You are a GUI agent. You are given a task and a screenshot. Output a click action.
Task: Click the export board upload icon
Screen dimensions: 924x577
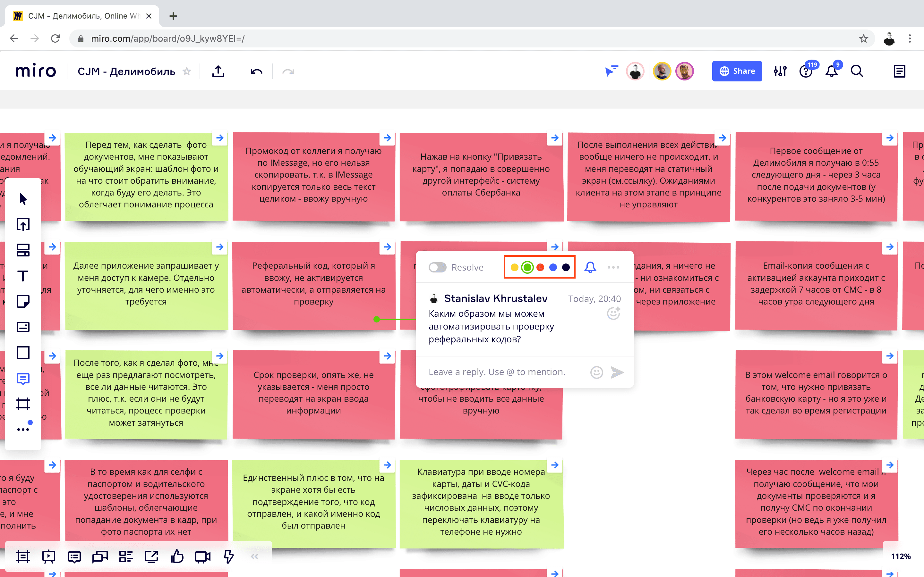(x=218, y=71)
